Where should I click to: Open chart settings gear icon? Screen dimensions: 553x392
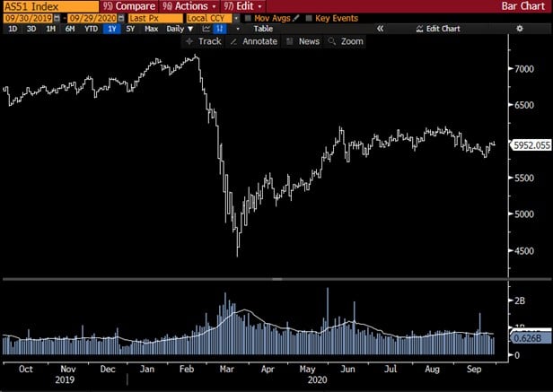coord(519,30)
